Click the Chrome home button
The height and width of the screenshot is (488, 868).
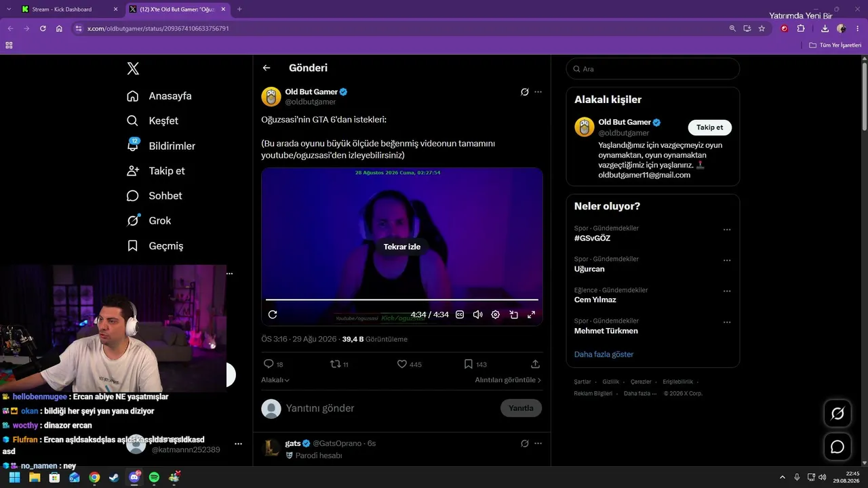(x=59, y=28)
